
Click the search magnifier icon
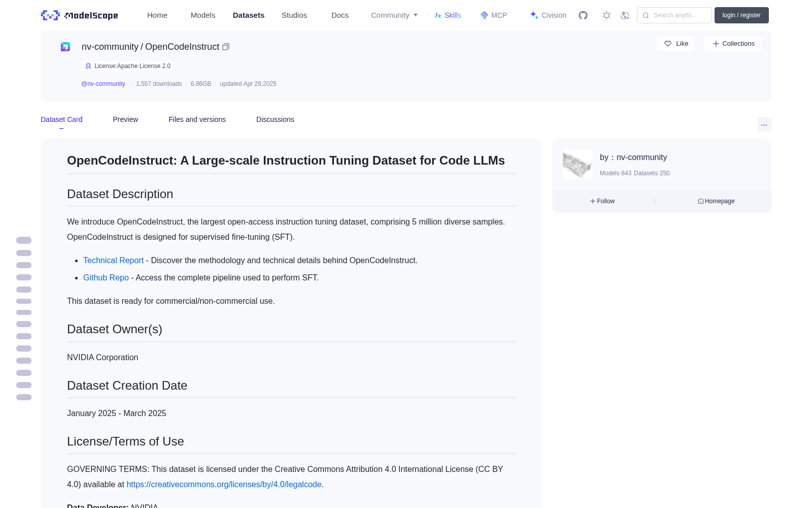coord(646,15)
